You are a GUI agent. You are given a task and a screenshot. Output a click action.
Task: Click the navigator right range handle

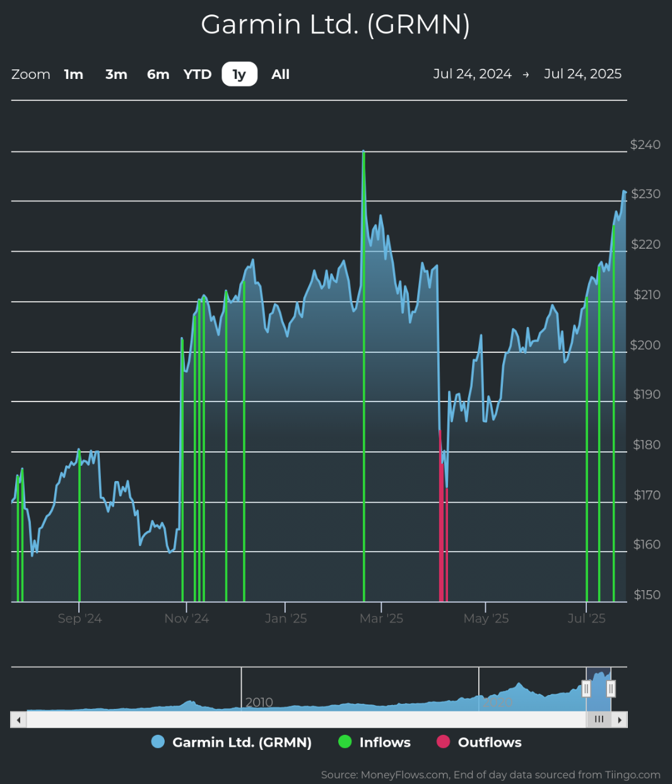[610, 689]
